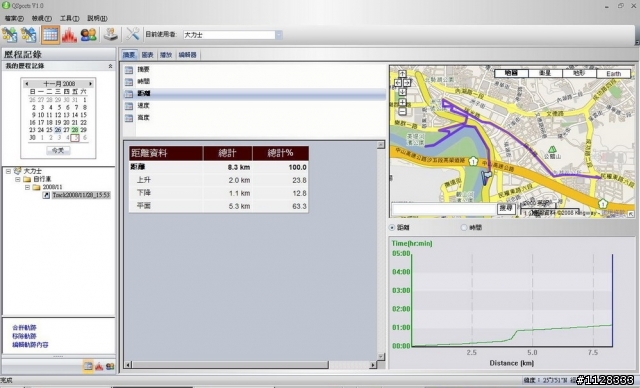The height and width of the screenshot is (388, 640).
Task: Pan map right with arrow button
Action: coord(407,83)
